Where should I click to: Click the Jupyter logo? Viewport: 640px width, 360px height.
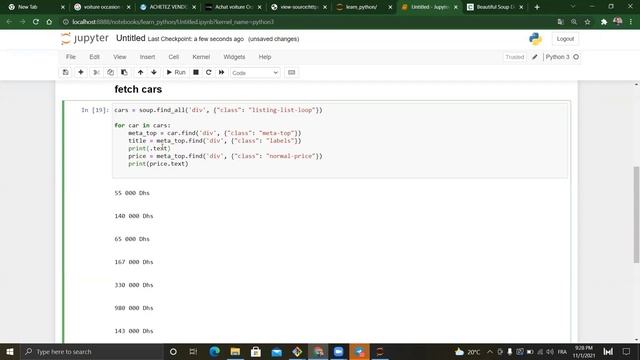point(85,38)
